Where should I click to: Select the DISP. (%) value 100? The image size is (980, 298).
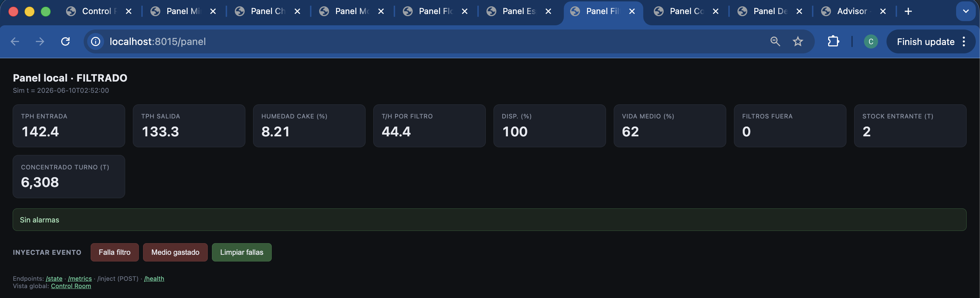[x=515, y=132]
